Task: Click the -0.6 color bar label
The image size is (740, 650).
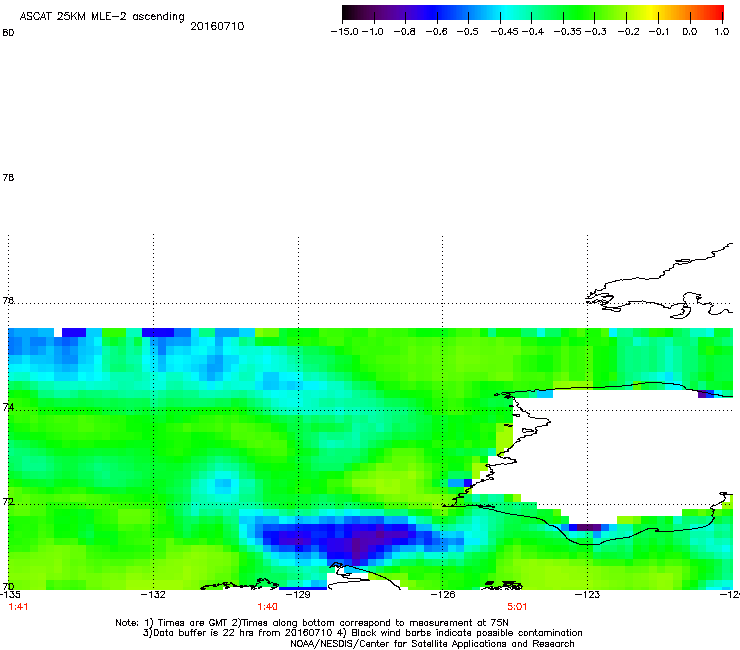Action: click(x=437, y=32)
